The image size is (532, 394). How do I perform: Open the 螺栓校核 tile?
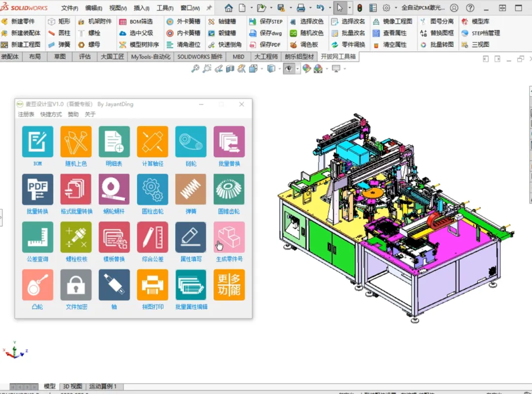76,237
